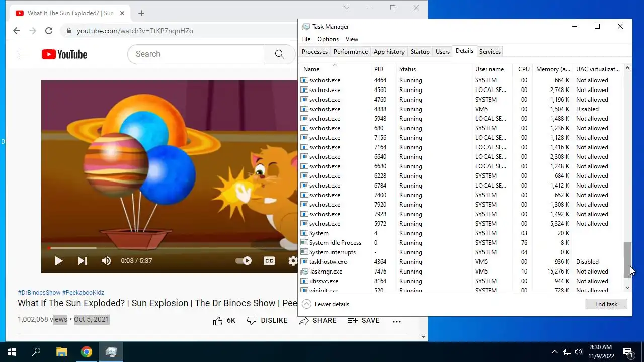The width and height of the screenshot is (644, 362).
Task: Sort by PID column header
Action: pos(384,69)
